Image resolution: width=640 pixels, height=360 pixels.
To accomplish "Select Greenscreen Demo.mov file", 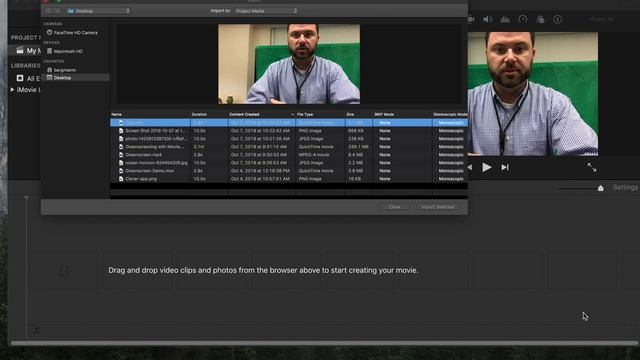I will 289,171.
